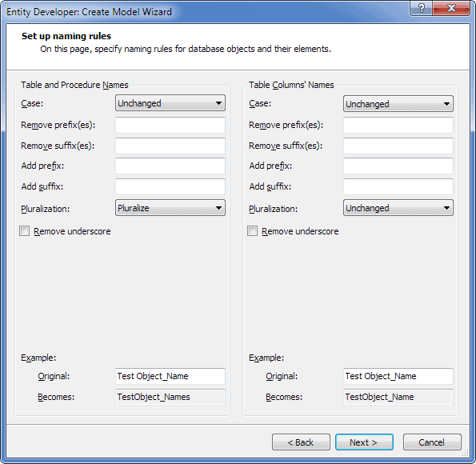Click the help question mark icon

click(421, 8)
